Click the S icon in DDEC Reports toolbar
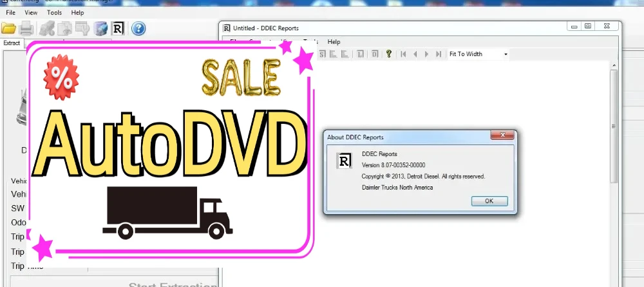This screenshot has width=644, height=287. tap(323, 54)
